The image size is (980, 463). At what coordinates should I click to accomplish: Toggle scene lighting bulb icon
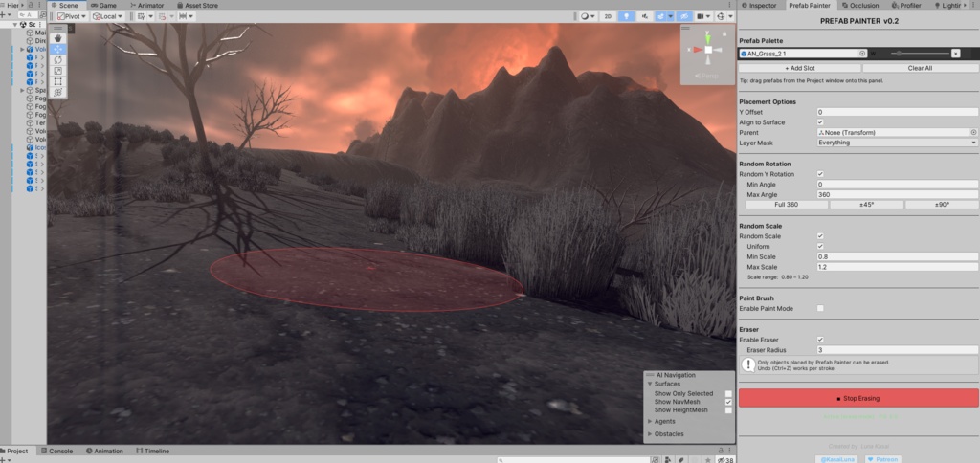(626, 16)
